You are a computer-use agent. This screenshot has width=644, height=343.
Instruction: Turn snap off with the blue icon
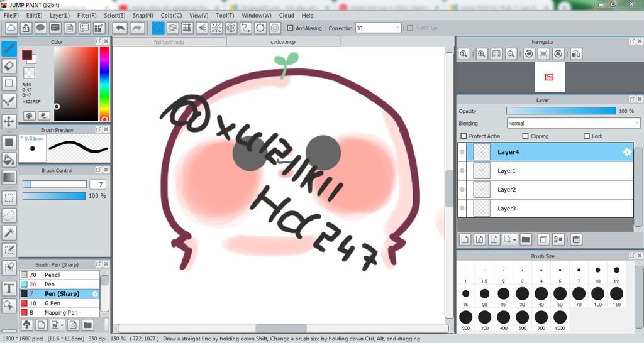[158, 28]
